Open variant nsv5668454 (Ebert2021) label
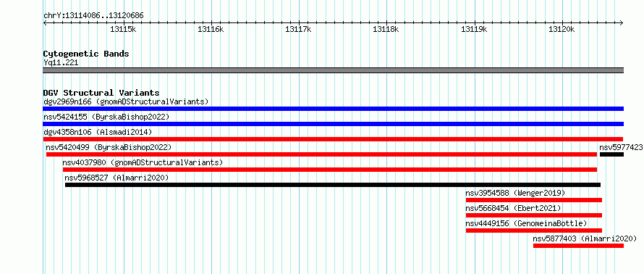The width and height of the screenshot is (644, 274). 514,208
